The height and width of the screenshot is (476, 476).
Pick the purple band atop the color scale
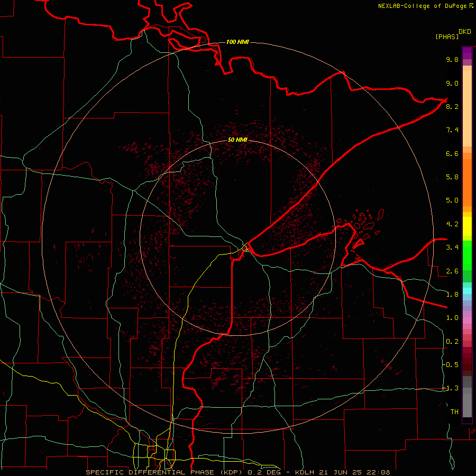point(467,53)
